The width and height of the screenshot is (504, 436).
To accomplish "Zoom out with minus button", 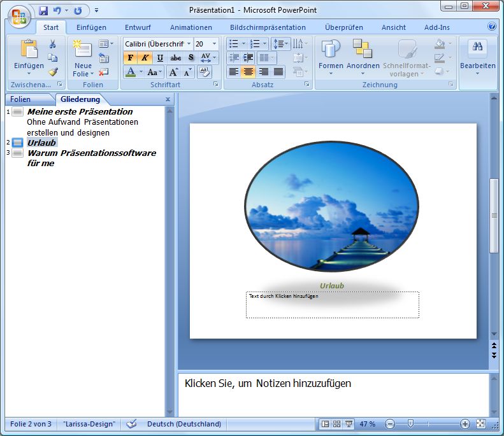I will 390,424.
